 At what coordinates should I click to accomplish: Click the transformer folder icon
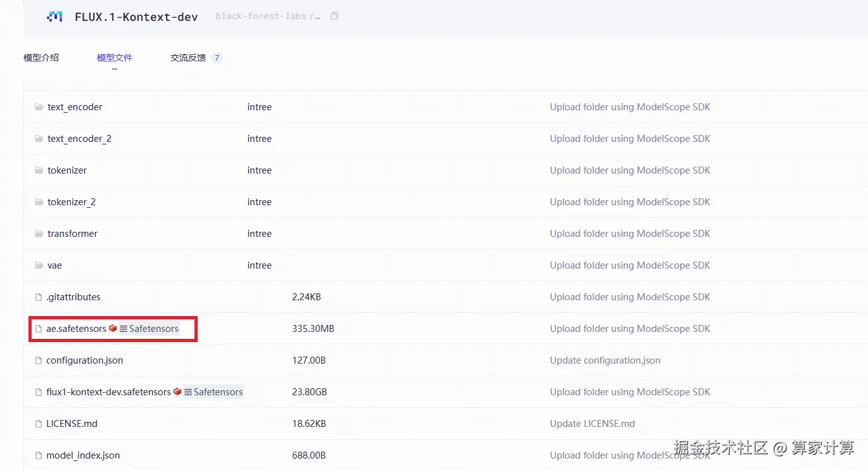click(x=39, y=234)
